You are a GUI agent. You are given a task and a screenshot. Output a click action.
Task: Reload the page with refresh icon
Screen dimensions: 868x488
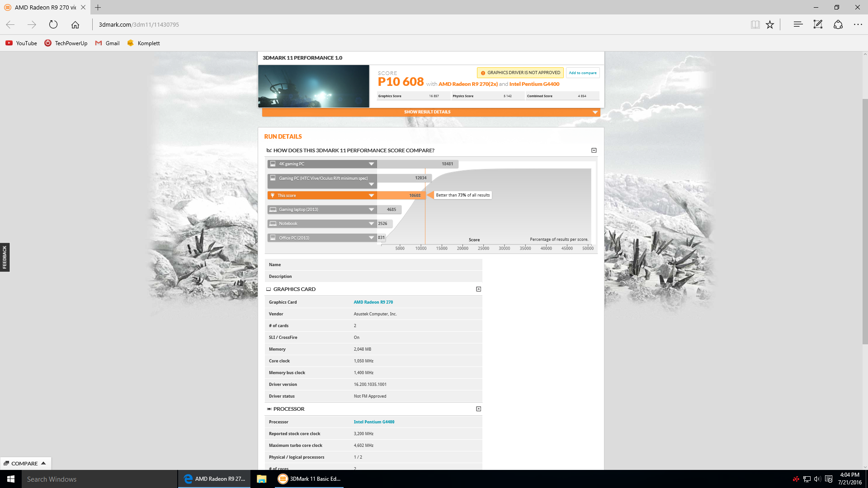53,24
